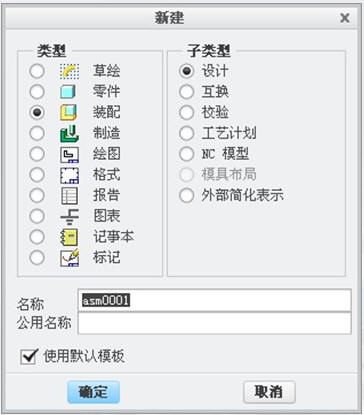Click the 制造 manufacturing icon
This screenshot has height=415, width=364.
pos(69,133)
